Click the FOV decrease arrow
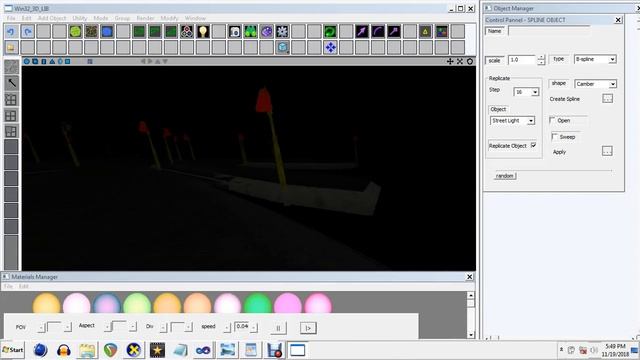 click(x=41, y=327)
